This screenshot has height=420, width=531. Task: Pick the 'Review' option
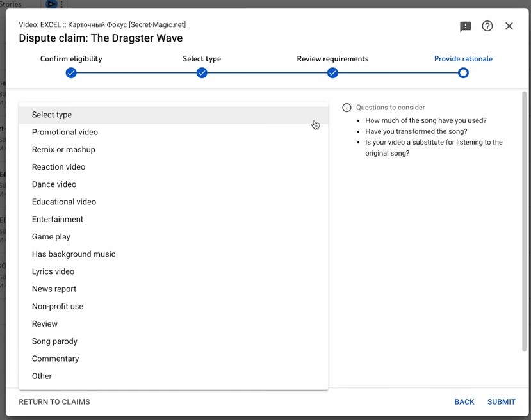[174, 324]
